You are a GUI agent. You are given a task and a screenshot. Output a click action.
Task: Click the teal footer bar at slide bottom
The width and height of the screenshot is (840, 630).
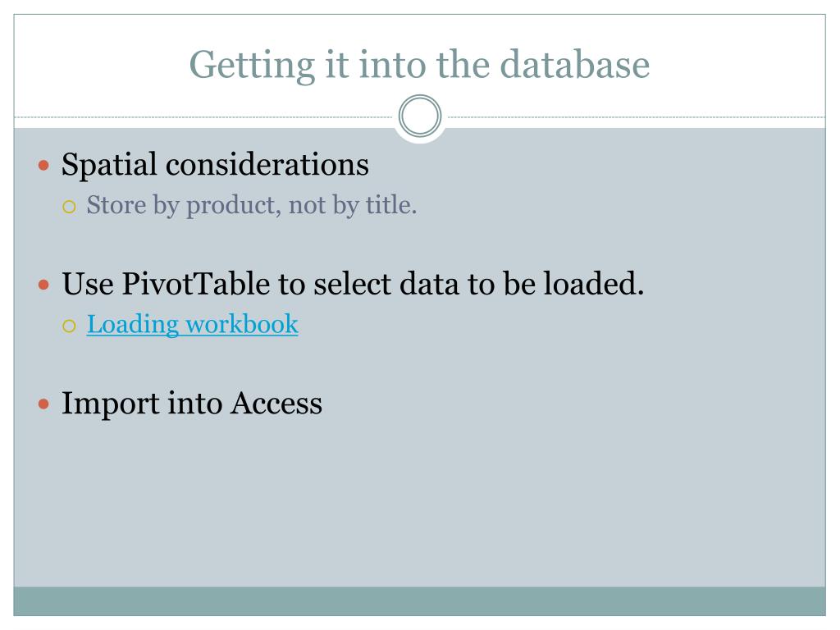[419, 601]
